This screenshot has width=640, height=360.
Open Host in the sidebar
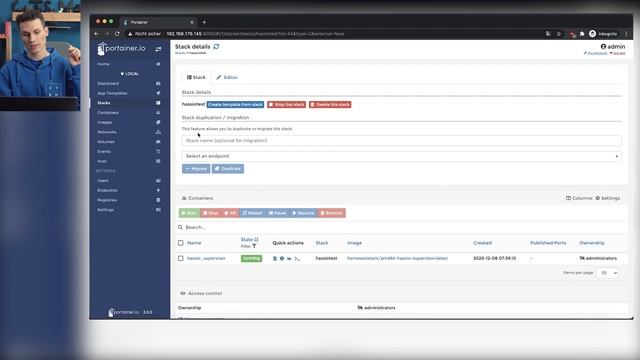point(102,161)
